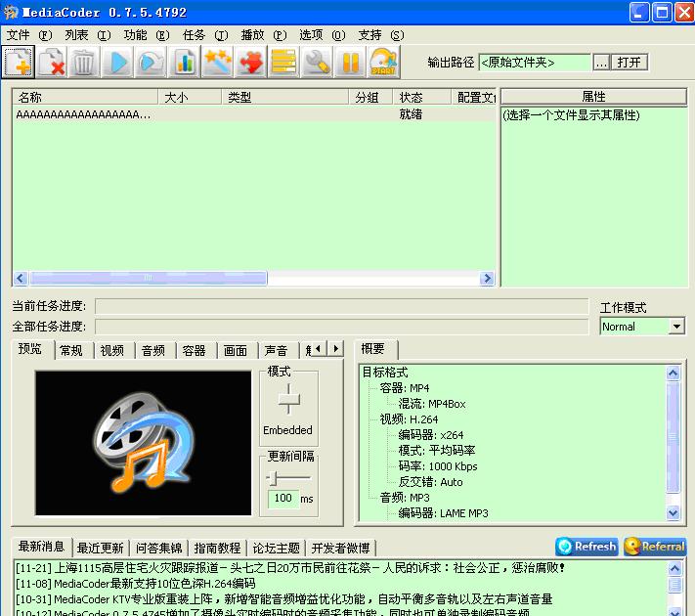The image size is (695, 616).
Task: Open the 播放 (P) menu
Action: click(264, 34)
